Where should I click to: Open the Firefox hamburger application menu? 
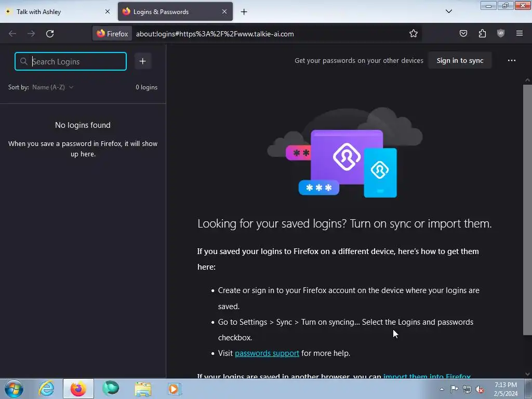tap(519, 33)
